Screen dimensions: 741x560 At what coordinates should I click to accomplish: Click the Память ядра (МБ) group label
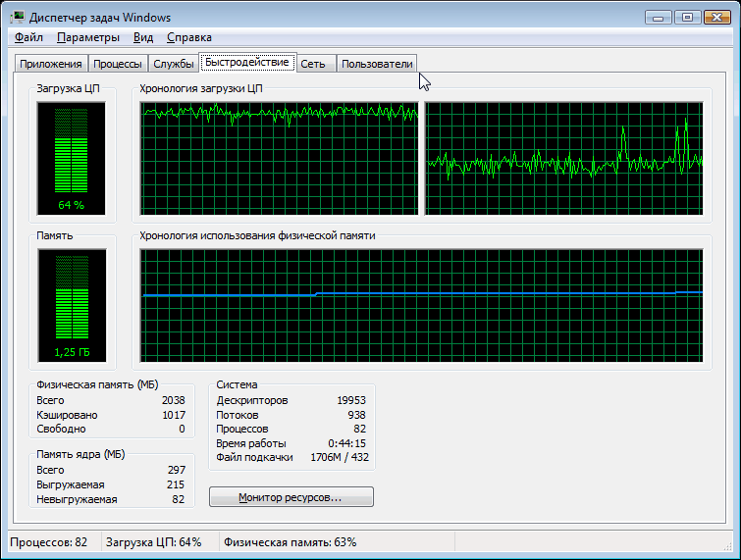pos(80,454)
